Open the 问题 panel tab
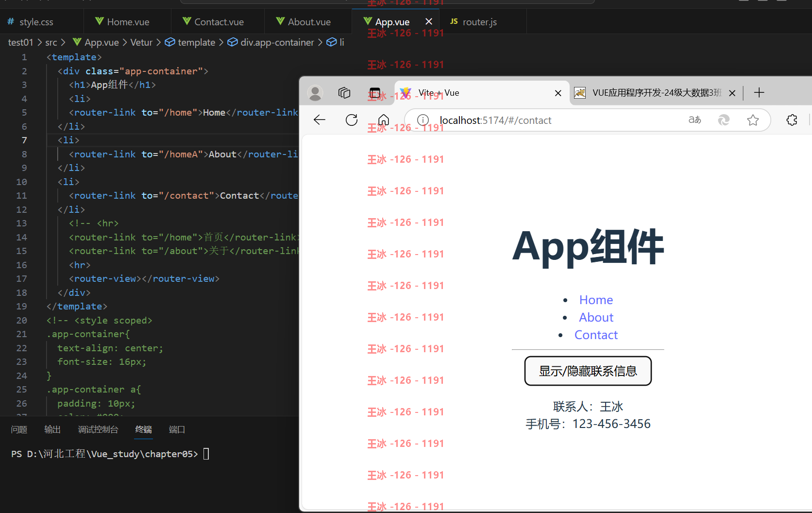Image resolution: width=812 pixels, height=513 pixels. 19,429
